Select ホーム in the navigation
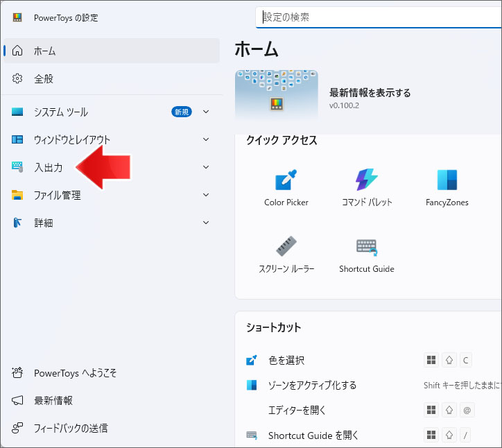 coord(112,51)
